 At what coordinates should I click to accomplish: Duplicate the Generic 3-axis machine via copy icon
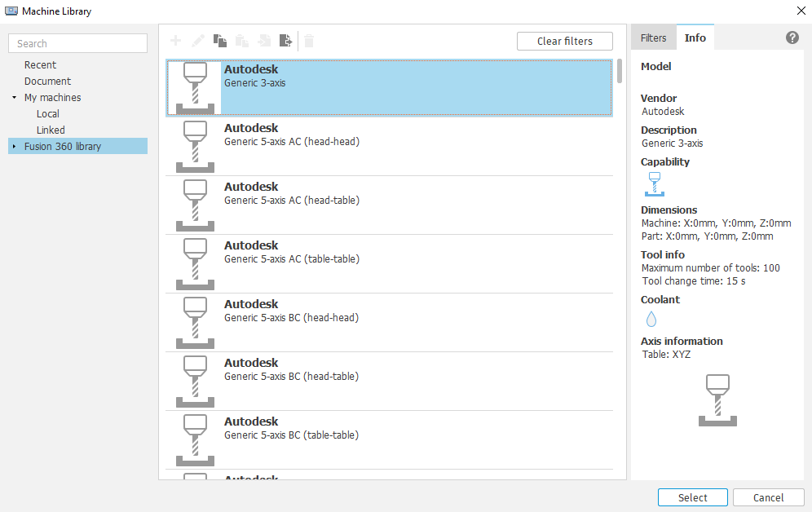point(219,41)
